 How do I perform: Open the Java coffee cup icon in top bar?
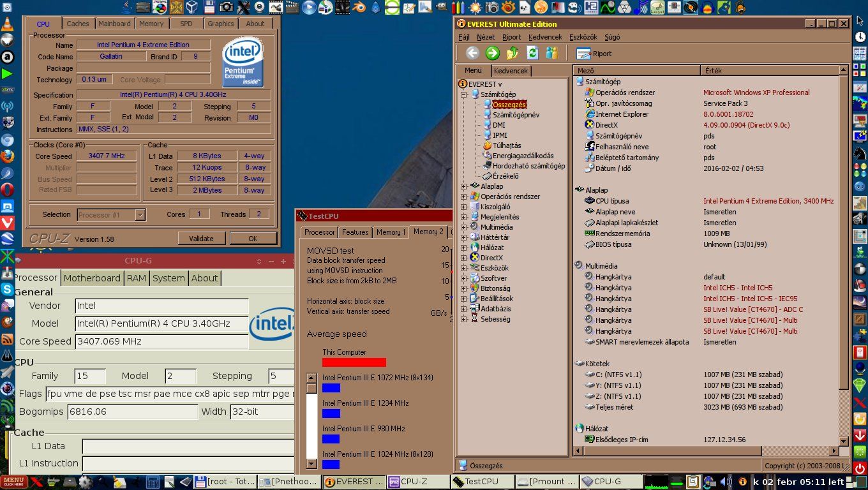pyautogui.click(x=126, y=7)
